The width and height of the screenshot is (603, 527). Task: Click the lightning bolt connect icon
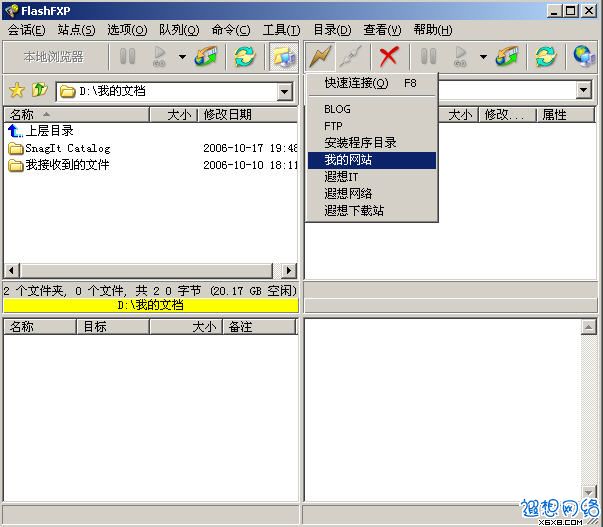(x=320, y=56)
